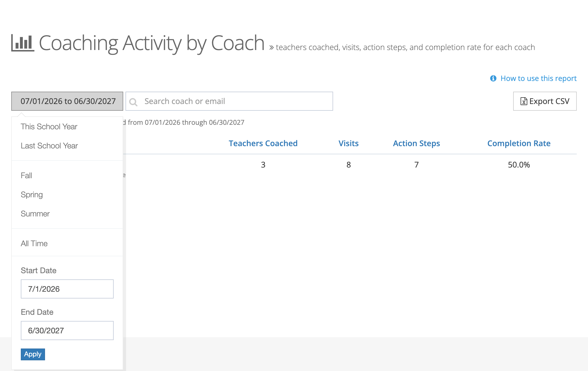Click the Visits value 8
The height and width of the screenshot is (371, 588).
[x=349, y=165]
